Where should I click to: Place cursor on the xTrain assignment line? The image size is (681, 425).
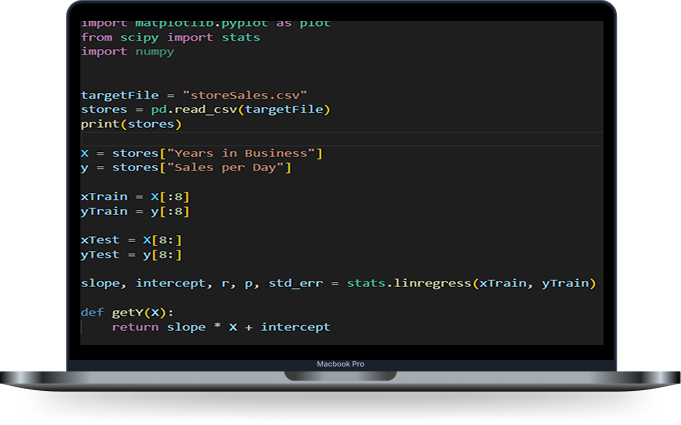(x=135, y=197)
